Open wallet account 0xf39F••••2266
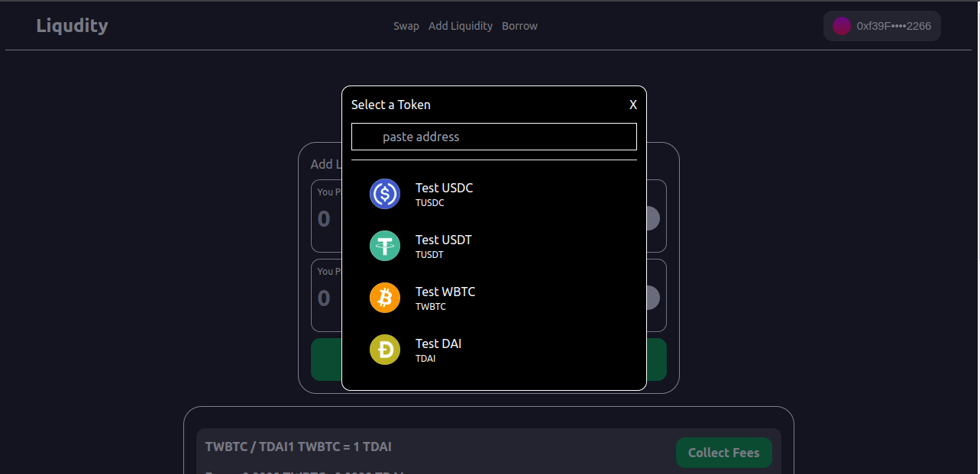Viewport: 980px width, 474px height. 881,26
